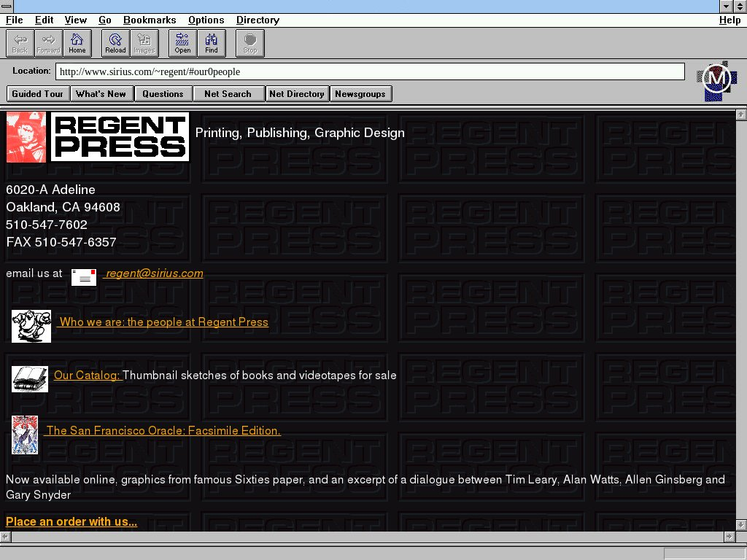
Task: Click the Back arrow toolbar icon
Action: tap(20, 43)
